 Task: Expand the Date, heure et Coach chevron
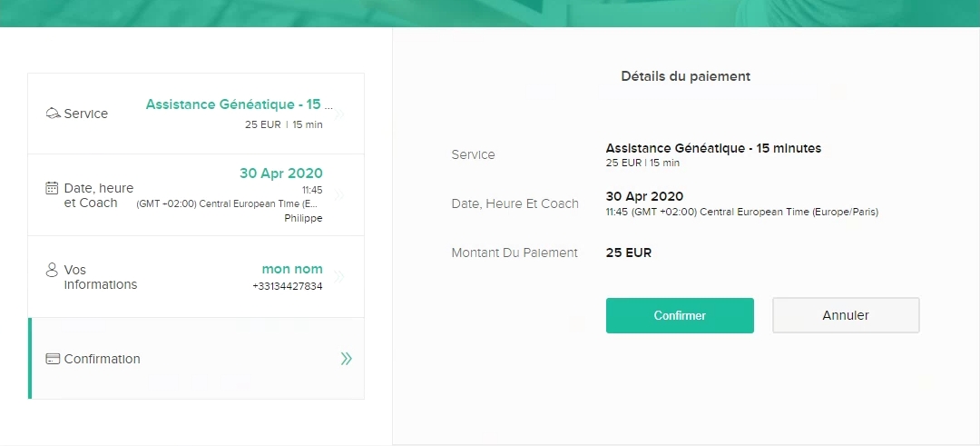pyautogui.click(x=339, y=195)
